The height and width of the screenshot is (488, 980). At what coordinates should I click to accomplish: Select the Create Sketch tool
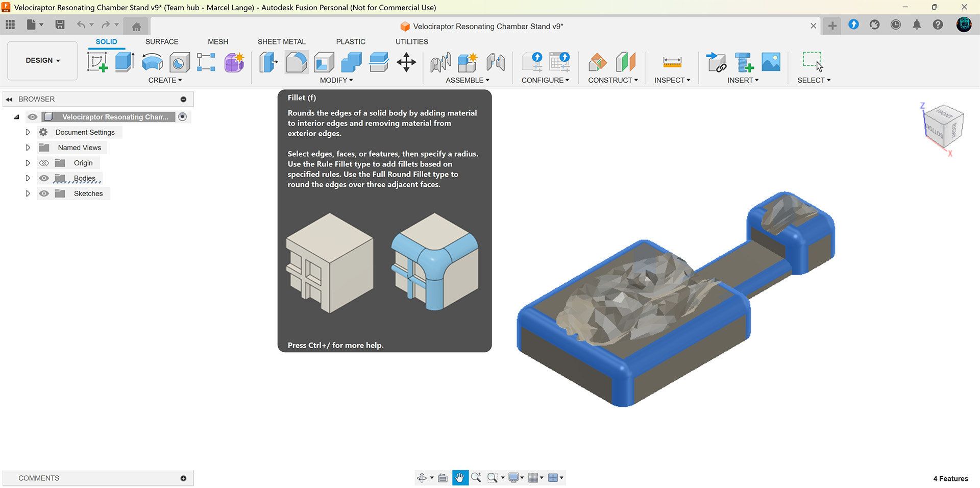pyautogui.click(x=97, y=62)
